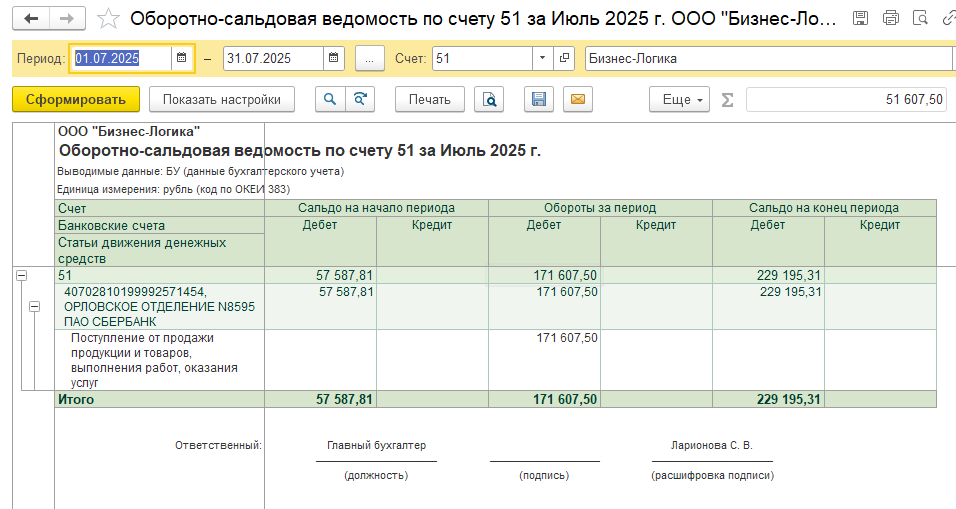Screen dimensions: 956x509
Task: Click header Статьи движения денежных средств
Action: click(159, 251)
